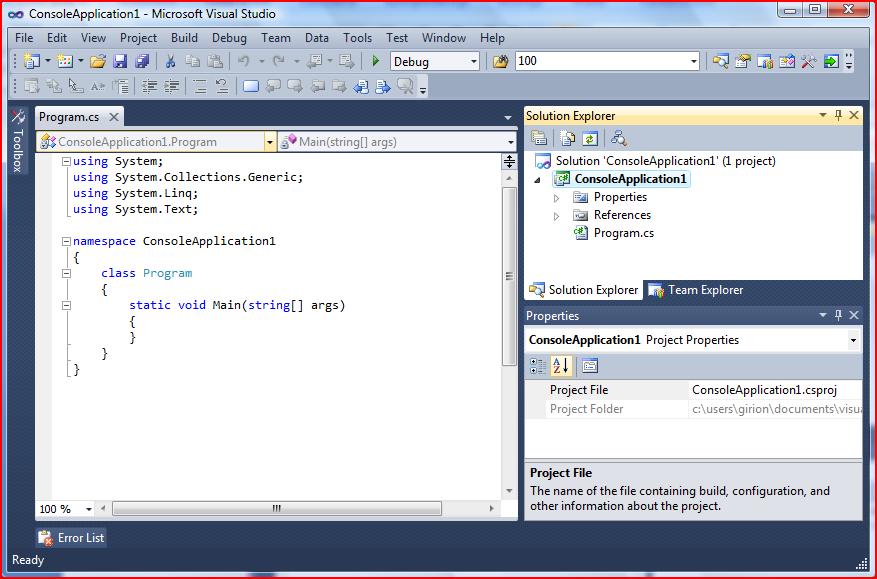Viewport: 877px width, 579px height.
Task: Click the Copy icon in the toolbar
Action: 192,61
